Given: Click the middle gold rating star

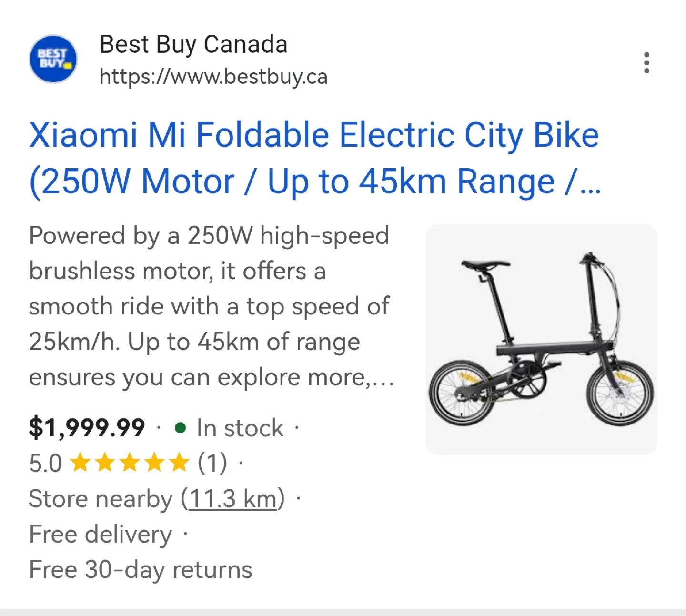Looking at the screenshot, I should pyautogui.click(x=130, y=463).
